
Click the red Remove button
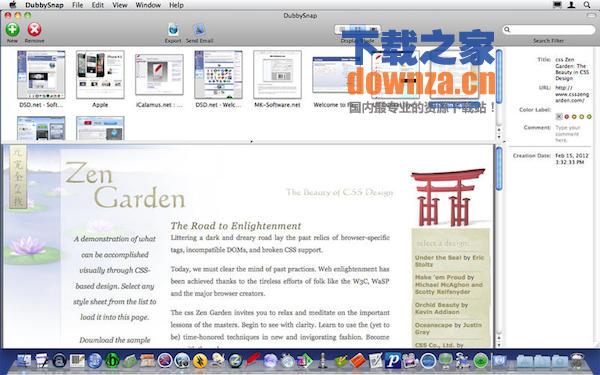tap(34, 30)
